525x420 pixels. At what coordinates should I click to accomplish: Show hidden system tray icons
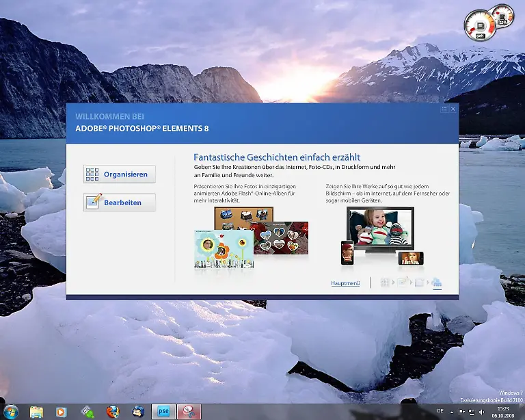[450, 411]
